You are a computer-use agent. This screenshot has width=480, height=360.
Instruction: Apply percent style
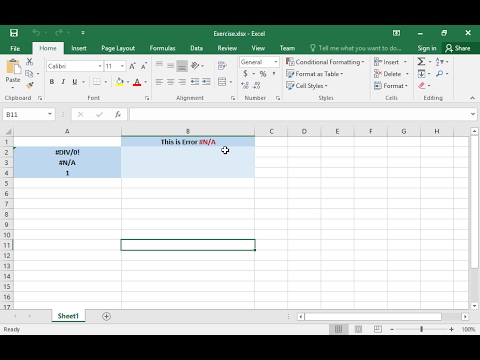pyautogui.click(x=263, y=74)
